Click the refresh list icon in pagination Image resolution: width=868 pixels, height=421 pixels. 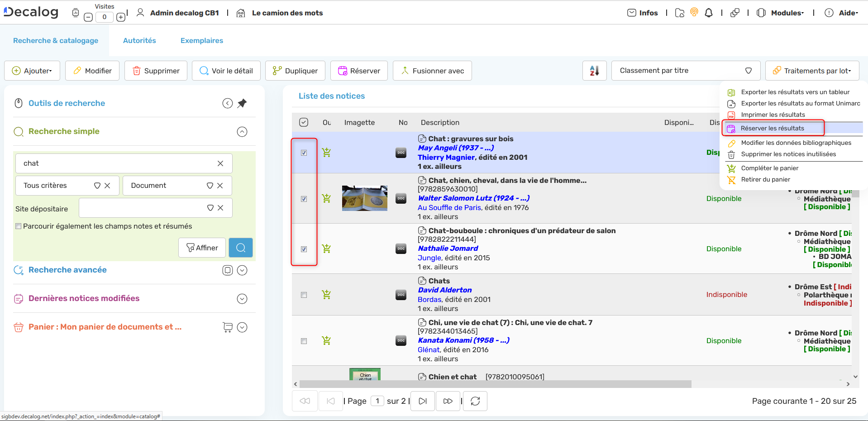click(475, 401)
